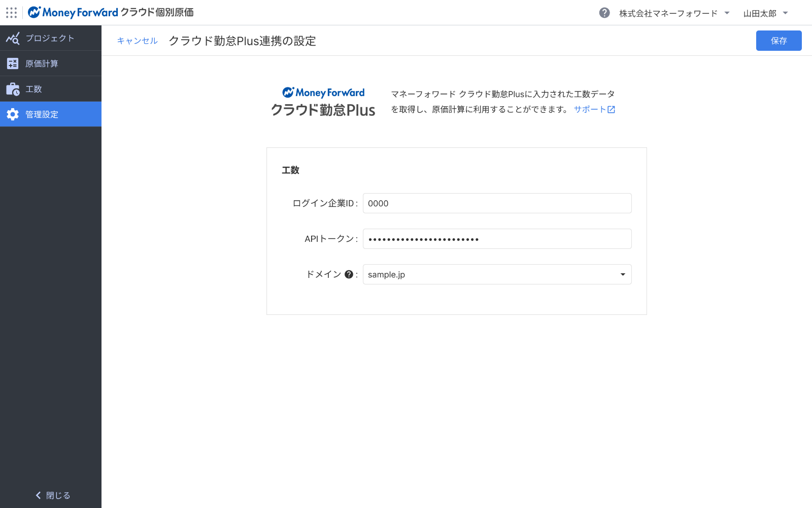Viewport: 812px width, 508px height.
Task: Go to プロジェクト in the sidebar
Action: click(x=51, y=38)
